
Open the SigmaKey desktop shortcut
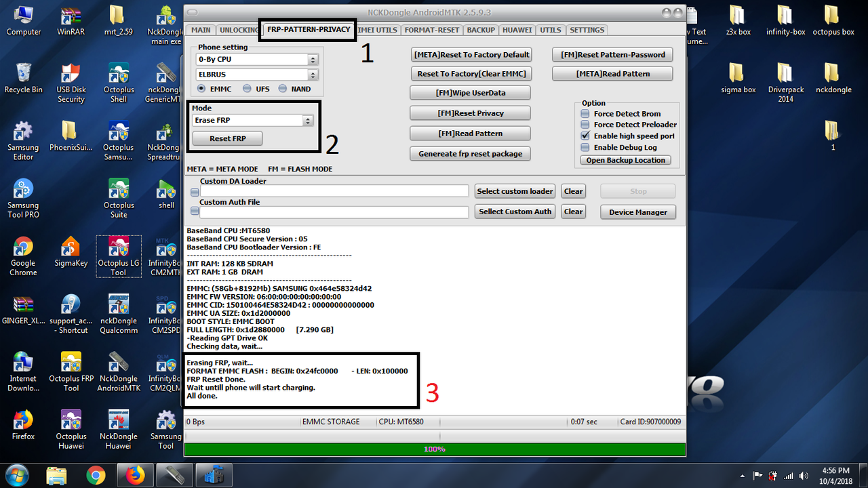[x=71, y=251]
